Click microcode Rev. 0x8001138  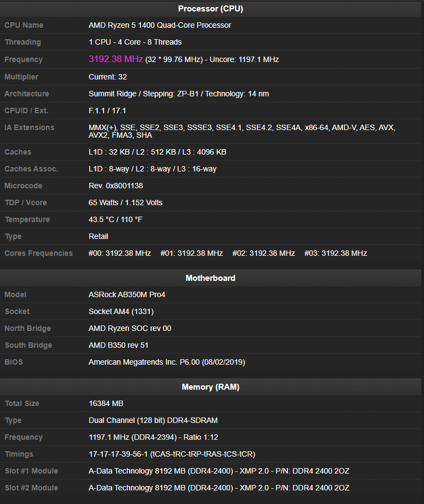(x=116, y=186)
